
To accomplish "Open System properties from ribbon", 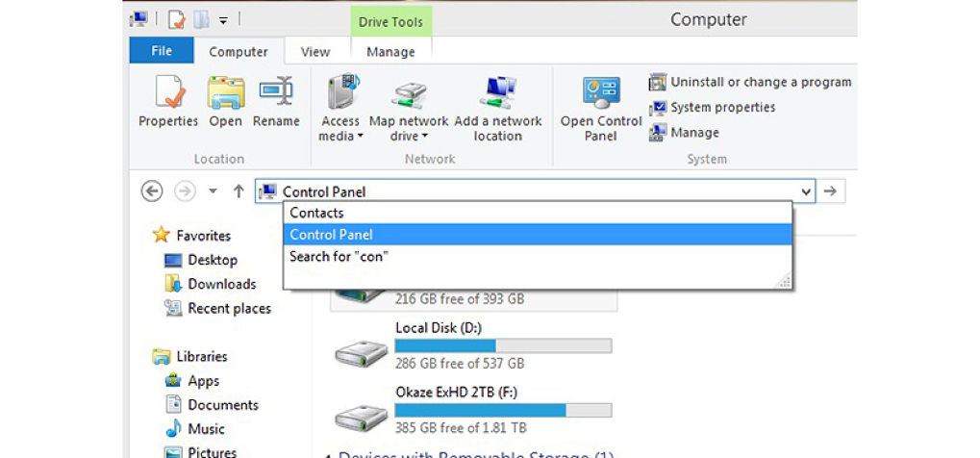I will (x=722, y=108).
